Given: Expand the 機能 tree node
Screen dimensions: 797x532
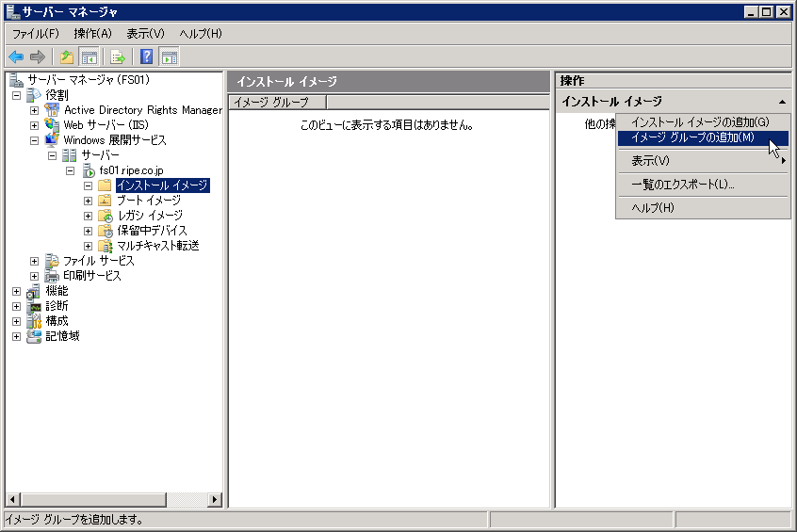Looking at the screenshot, I should (x=16, y=291).
